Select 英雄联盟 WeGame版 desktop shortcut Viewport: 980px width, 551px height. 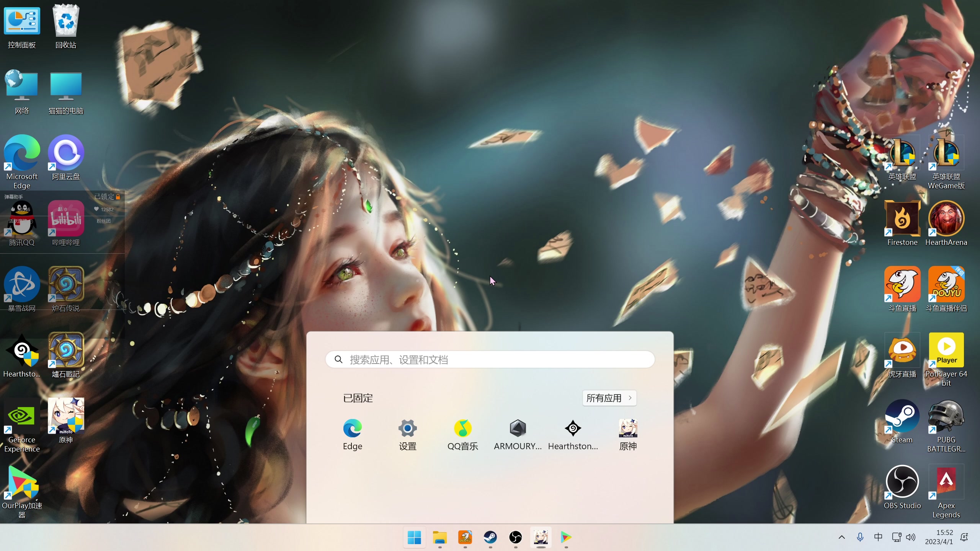(946, 162)
